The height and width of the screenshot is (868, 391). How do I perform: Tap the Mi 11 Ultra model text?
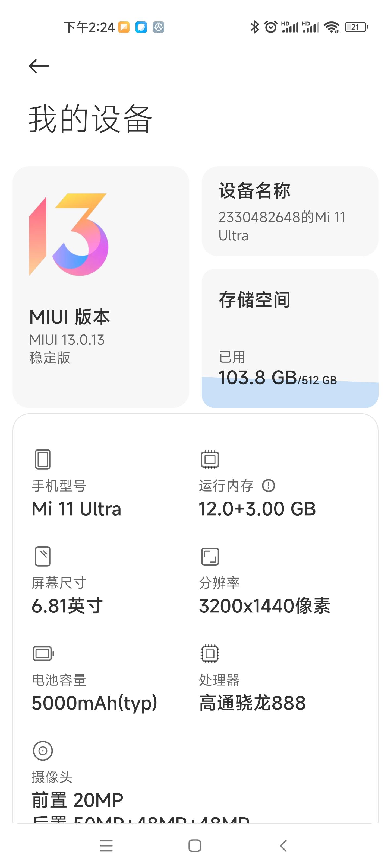point(76,509)
